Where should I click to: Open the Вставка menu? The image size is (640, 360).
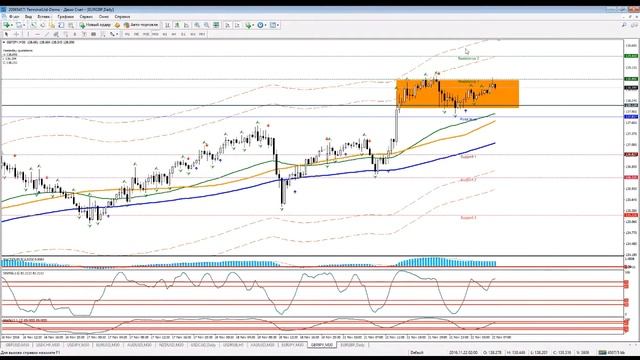coord(44,17)
